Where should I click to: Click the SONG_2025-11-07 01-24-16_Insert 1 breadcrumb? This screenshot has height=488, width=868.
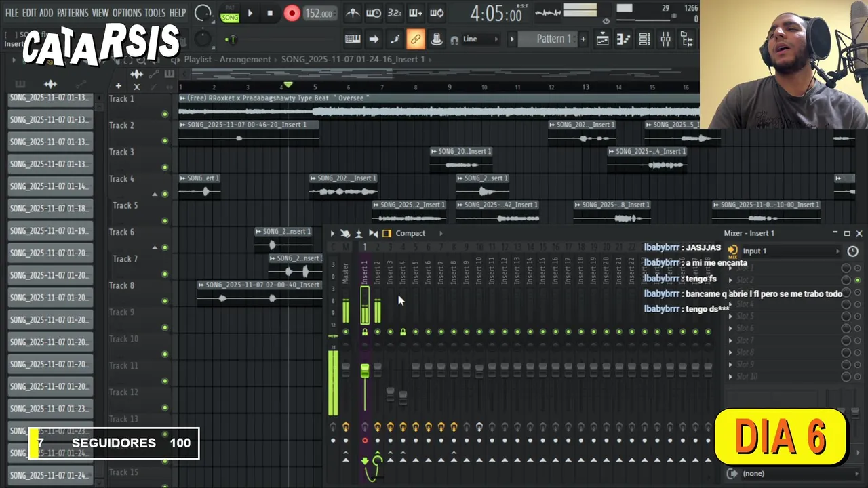353,60
